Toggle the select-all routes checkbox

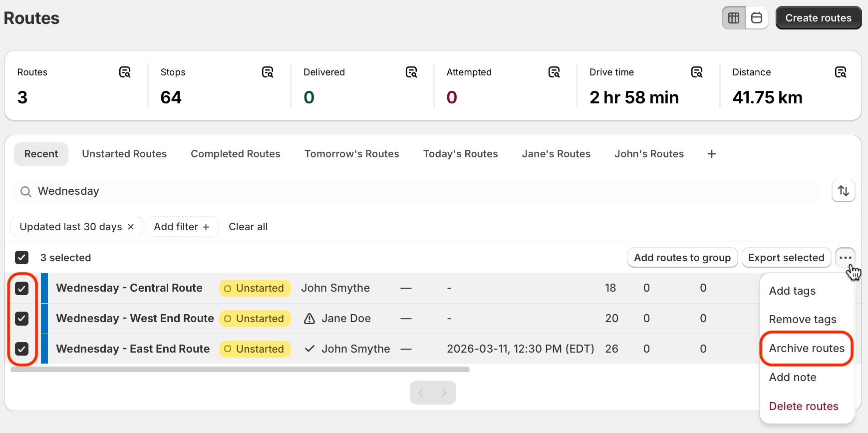pyautogui.click(x=22, y=258)
